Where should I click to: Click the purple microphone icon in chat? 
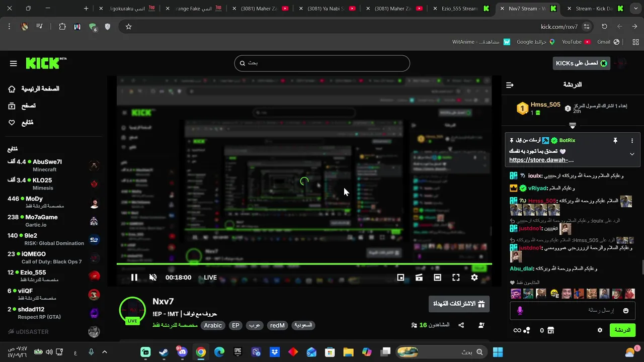click(x=520, y=311)
